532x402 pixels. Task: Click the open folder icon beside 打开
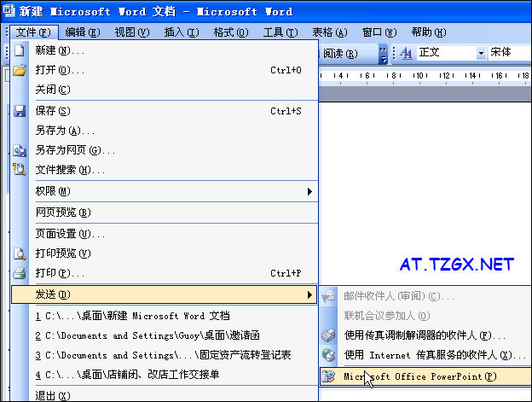20,70
